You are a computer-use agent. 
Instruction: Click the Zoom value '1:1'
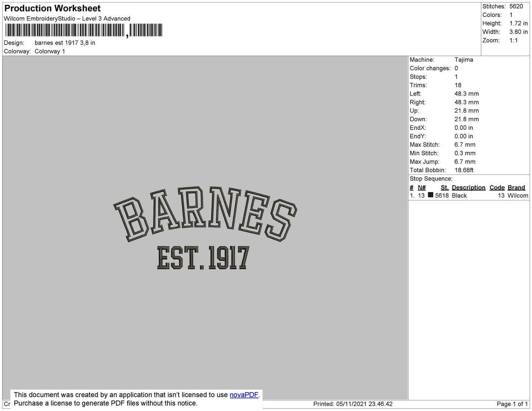coord(514,40)
